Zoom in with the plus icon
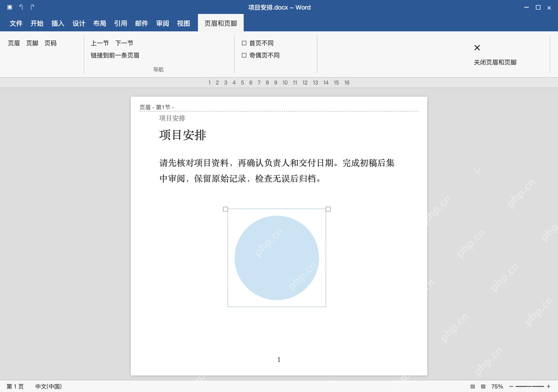Screen dimensions: 558x392 click(548, 386)
